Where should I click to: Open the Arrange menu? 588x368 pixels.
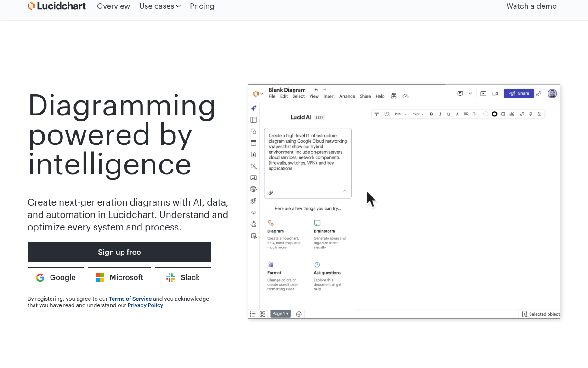point(347,96)
